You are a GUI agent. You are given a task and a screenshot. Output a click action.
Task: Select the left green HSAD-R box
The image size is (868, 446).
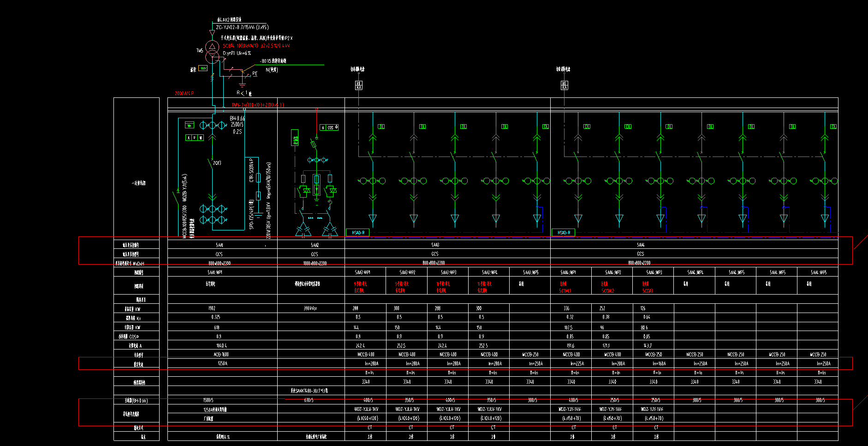click(x=357, y=233)
